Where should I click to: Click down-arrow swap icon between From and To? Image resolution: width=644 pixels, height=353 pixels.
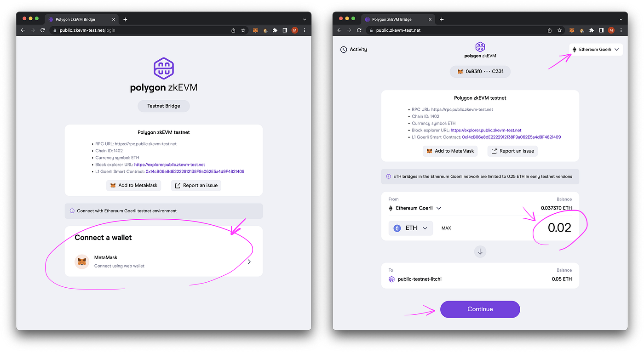[x=480, y=251]
